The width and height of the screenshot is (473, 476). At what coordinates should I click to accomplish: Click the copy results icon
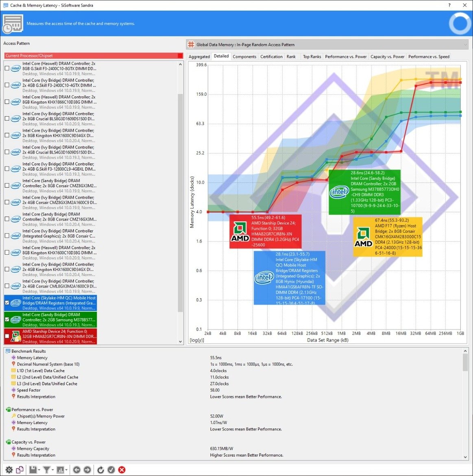20,469
